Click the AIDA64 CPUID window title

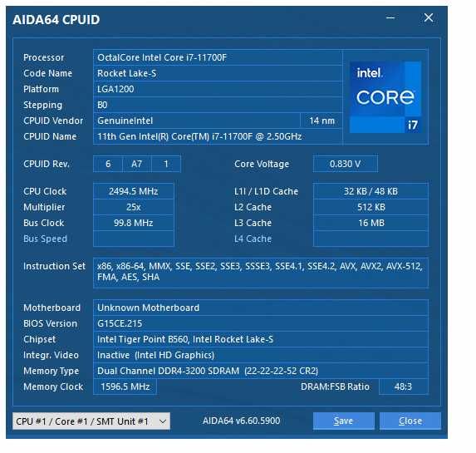(x=56, y=20)
